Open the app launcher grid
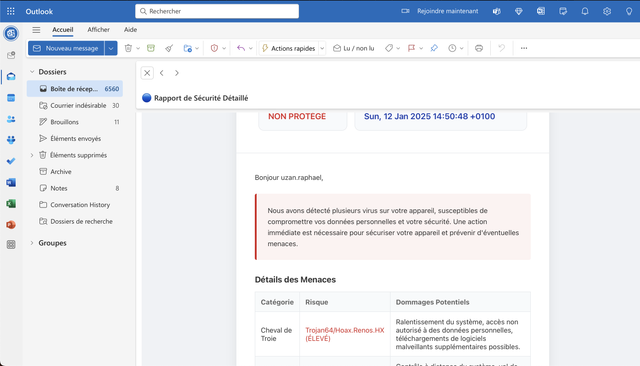 click(x=11, y=11)
